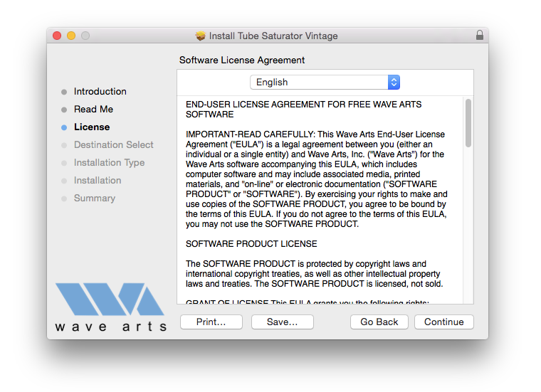Click Print... to print the license
This screenshot has height=392, width=541.
click(x=211, y=322)
